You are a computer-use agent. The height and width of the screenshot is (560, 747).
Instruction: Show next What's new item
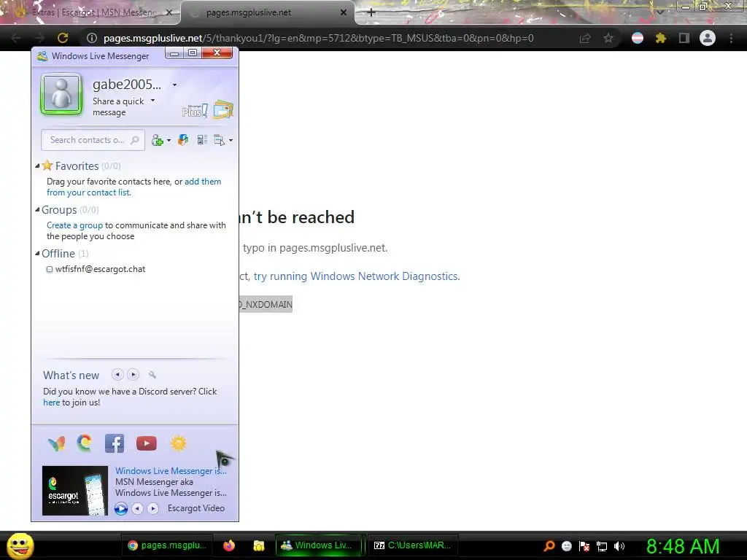tap(133, 375)
